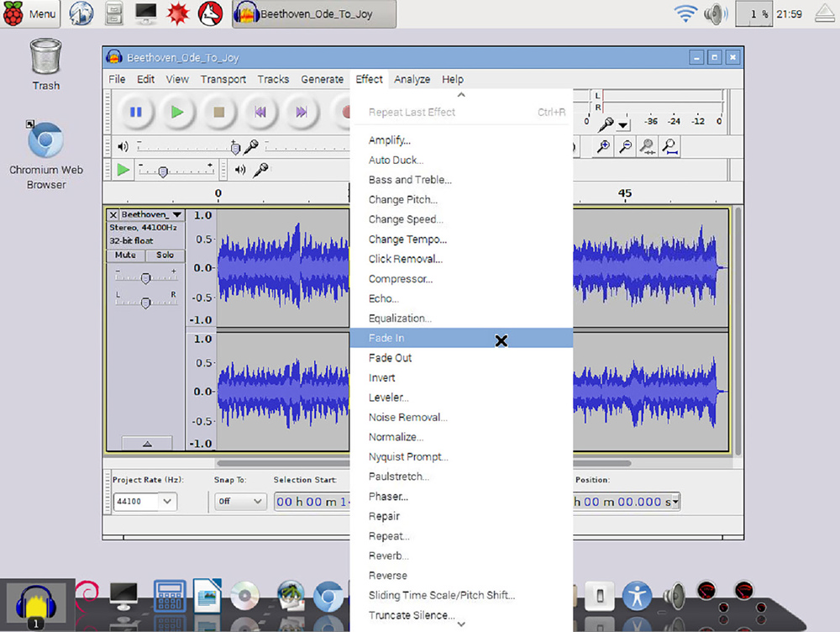
Task: Collapse the track with the triangle button
Action: click(147, 443)
